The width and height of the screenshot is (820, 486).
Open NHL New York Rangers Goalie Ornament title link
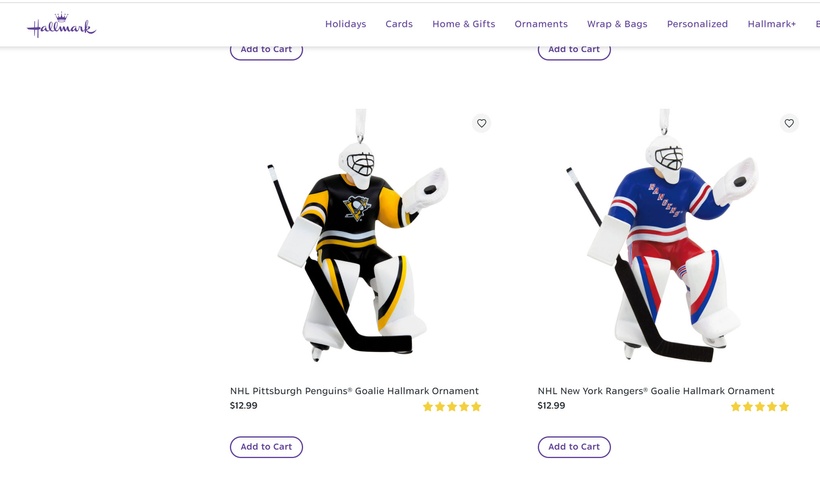[656, 391]
